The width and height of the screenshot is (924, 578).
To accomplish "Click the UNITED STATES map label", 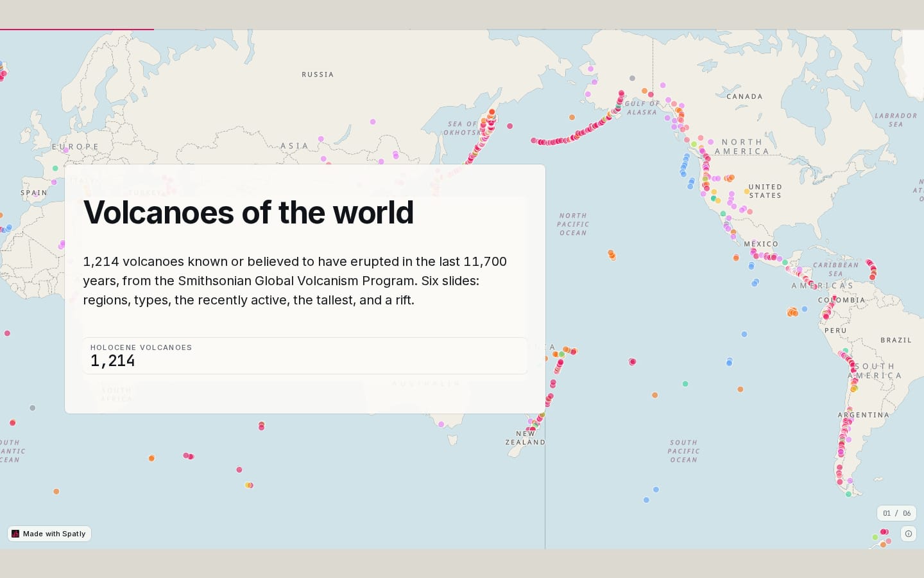I will 765,191.
